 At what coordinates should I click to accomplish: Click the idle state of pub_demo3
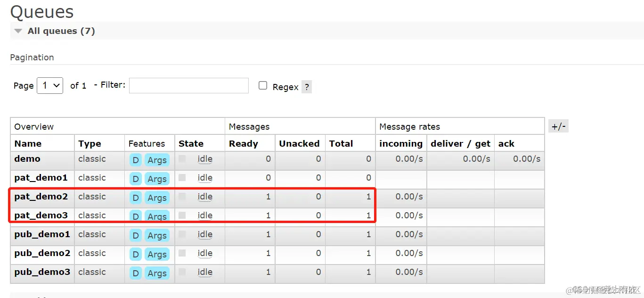(x=205, y=272)
